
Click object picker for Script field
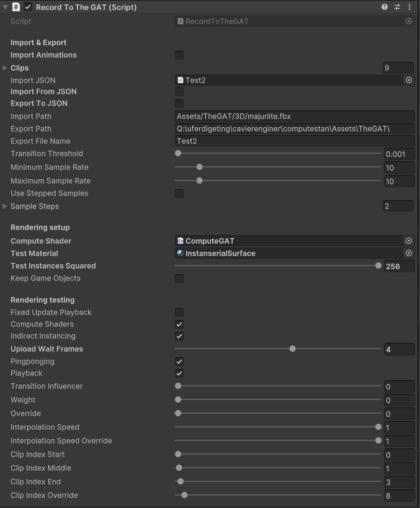pos(409,21)
